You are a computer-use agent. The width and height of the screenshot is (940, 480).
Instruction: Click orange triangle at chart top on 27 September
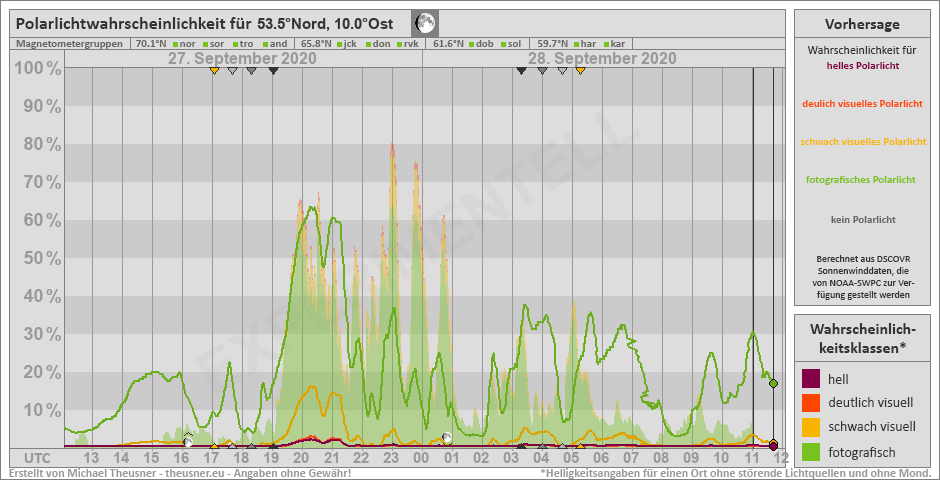pos(214,71)
